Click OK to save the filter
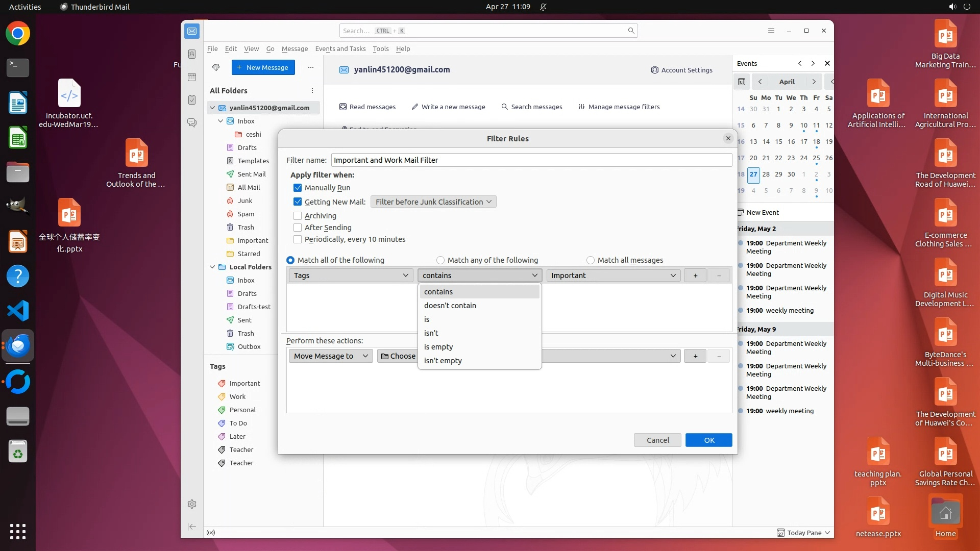980x551 pixels. [708, 440]
